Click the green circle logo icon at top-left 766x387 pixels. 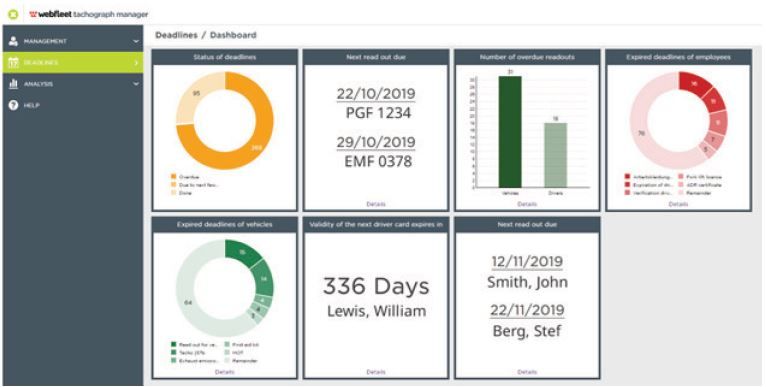pos(13,14)
